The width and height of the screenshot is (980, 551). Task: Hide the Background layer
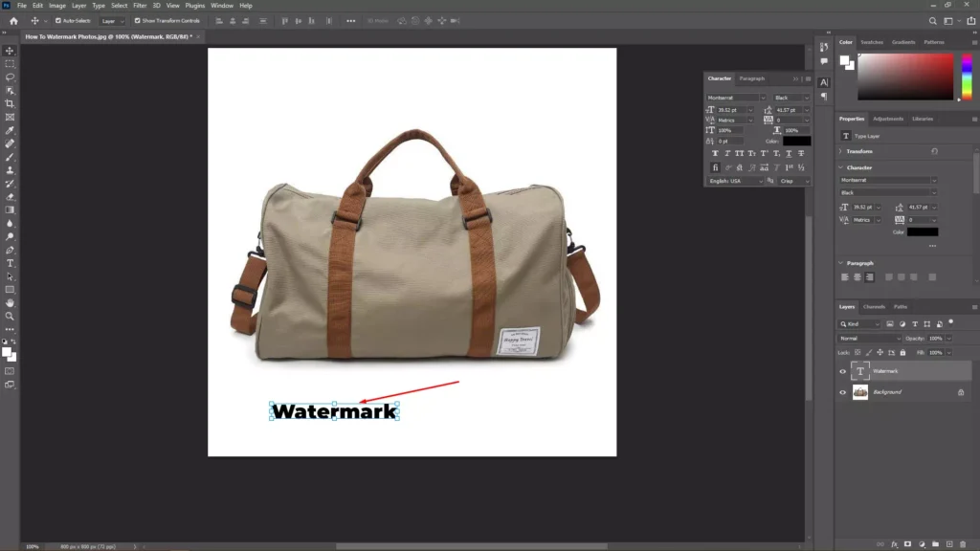pos(842,392)
